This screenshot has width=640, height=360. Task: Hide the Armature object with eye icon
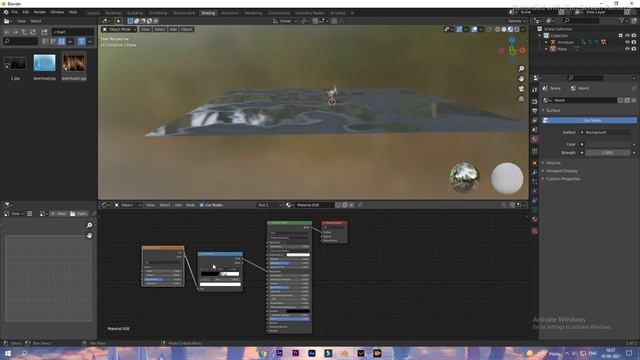click(627, 42)
